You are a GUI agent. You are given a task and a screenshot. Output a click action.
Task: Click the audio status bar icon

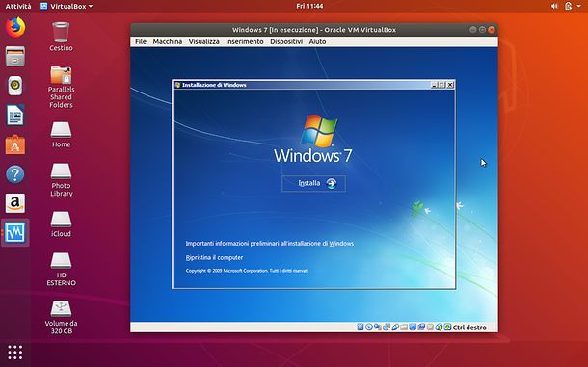point(378,328)
